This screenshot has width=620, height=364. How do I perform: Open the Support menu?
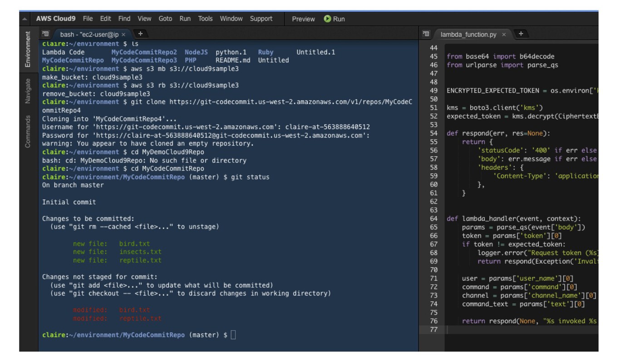(x=262, y=19)
